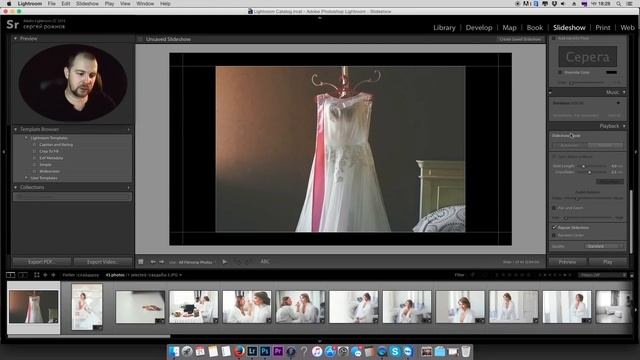Open Calendar from the dock
Viewport: 640px width, 360px height.
(200, 351)
